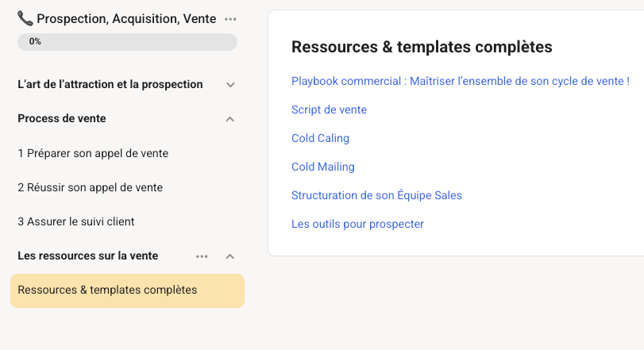Open lesson 1 Préparer son appel de vente
Image resolution: width=644 pixels, height=350 pixels.
[x=93, y=153]
